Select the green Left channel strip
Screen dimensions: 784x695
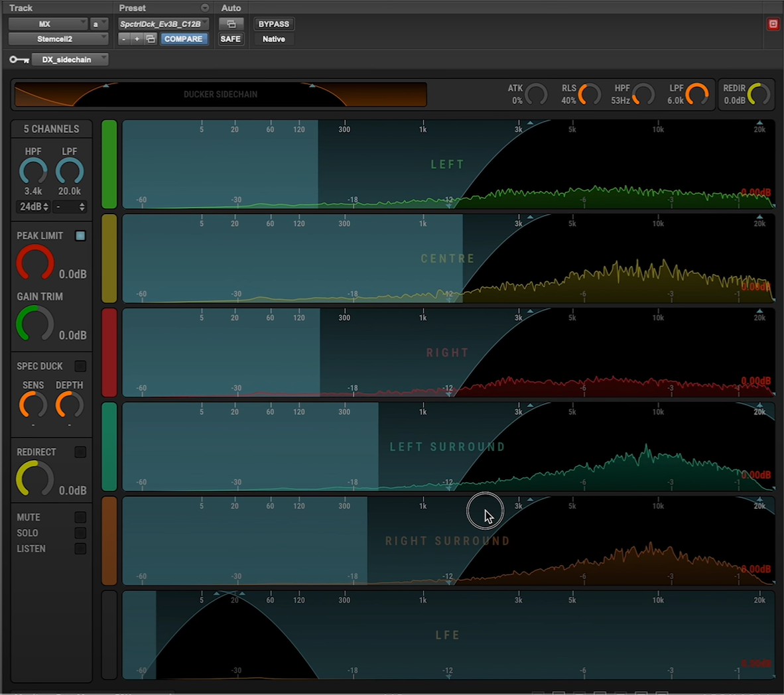pyautogui.click(x=109, y=164)
